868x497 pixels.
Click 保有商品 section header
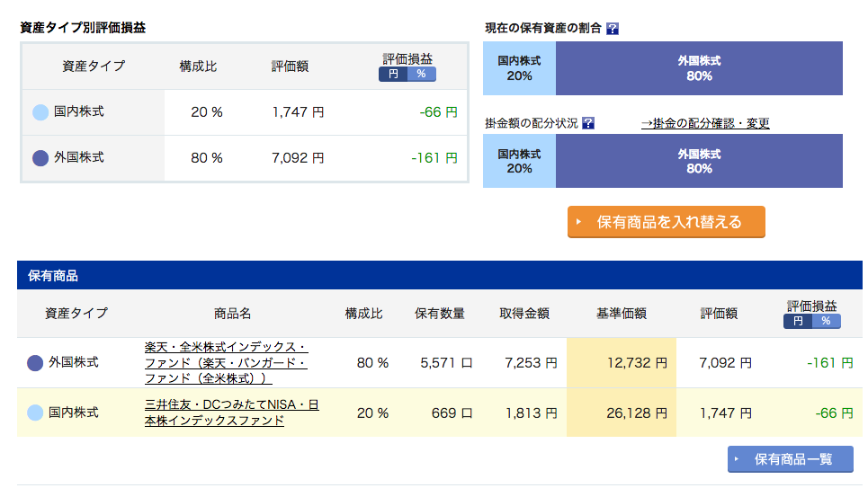pos(440,275)
